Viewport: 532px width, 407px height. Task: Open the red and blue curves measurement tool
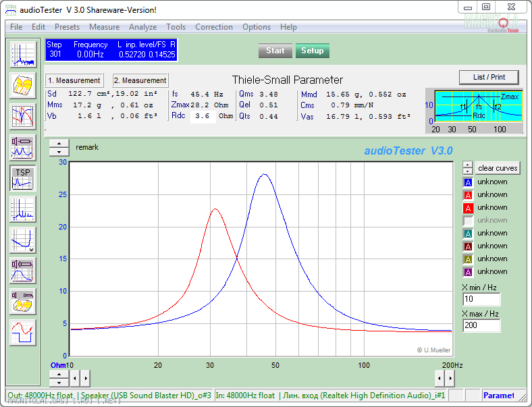23,117
